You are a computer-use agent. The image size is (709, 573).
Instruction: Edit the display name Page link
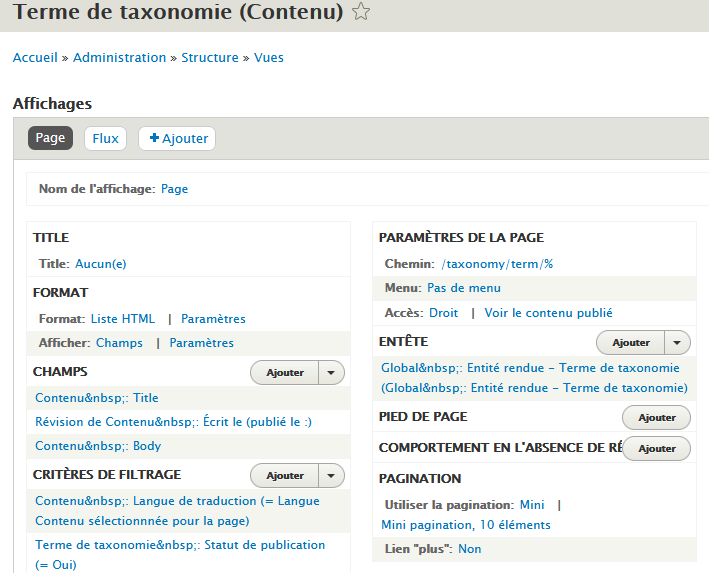pos(174,189)
